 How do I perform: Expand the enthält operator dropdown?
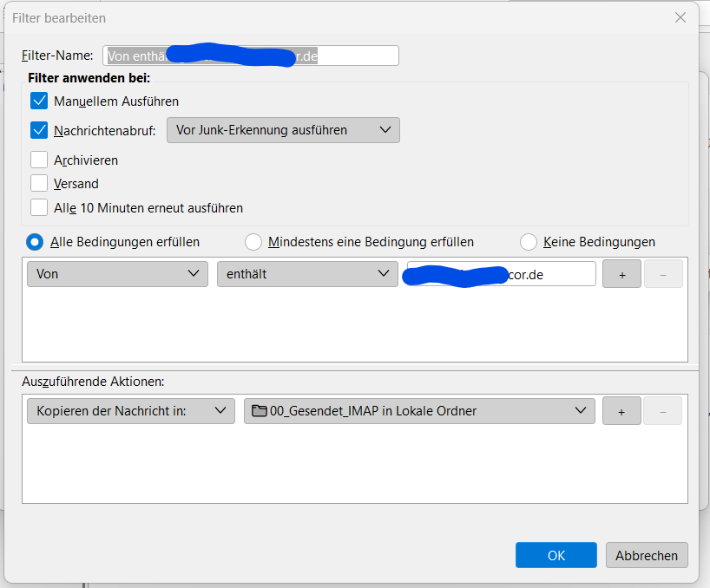(307, 274)
